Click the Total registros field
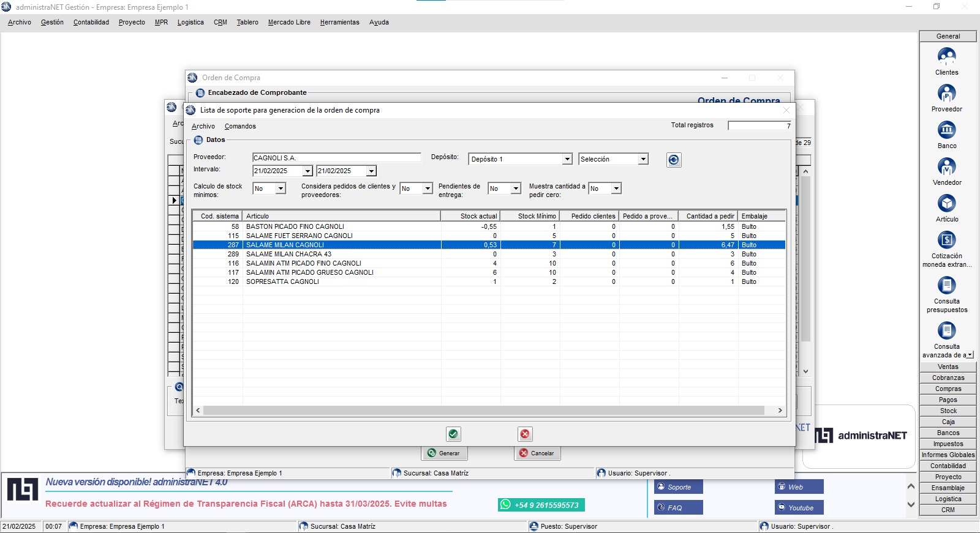 (x=760, y=125)
